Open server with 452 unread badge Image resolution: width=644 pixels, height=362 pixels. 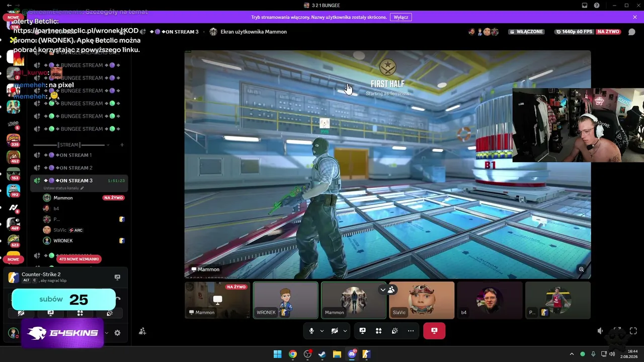click(x=13, y=157)
